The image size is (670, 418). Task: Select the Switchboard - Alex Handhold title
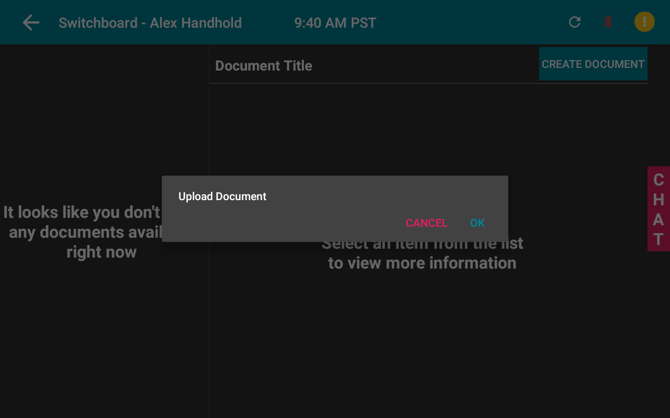(150, 23)
